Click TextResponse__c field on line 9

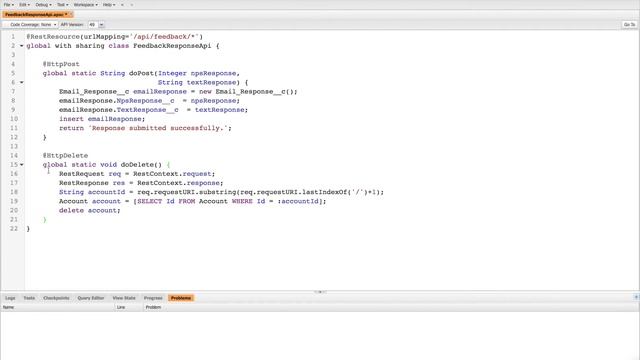click(147, 110)
